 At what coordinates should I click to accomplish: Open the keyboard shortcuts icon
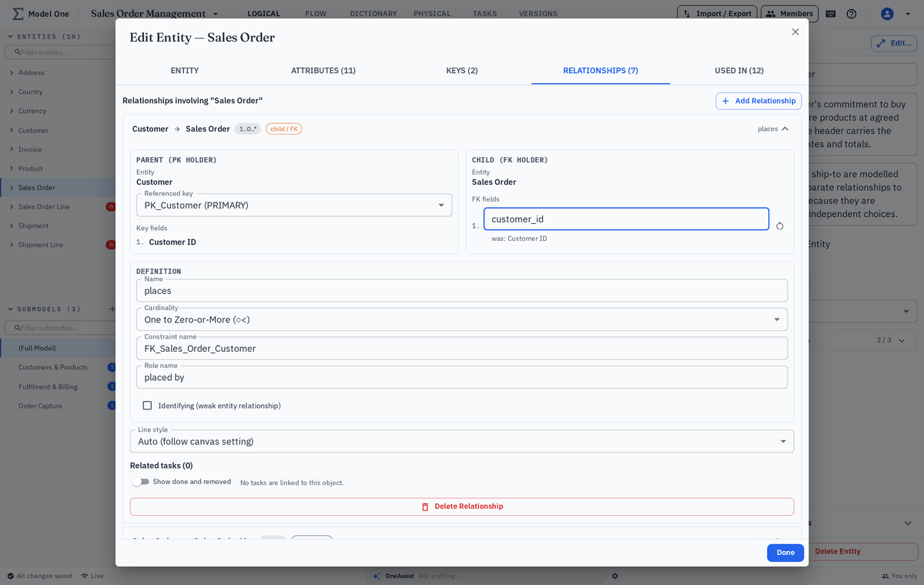pos(831,14)
